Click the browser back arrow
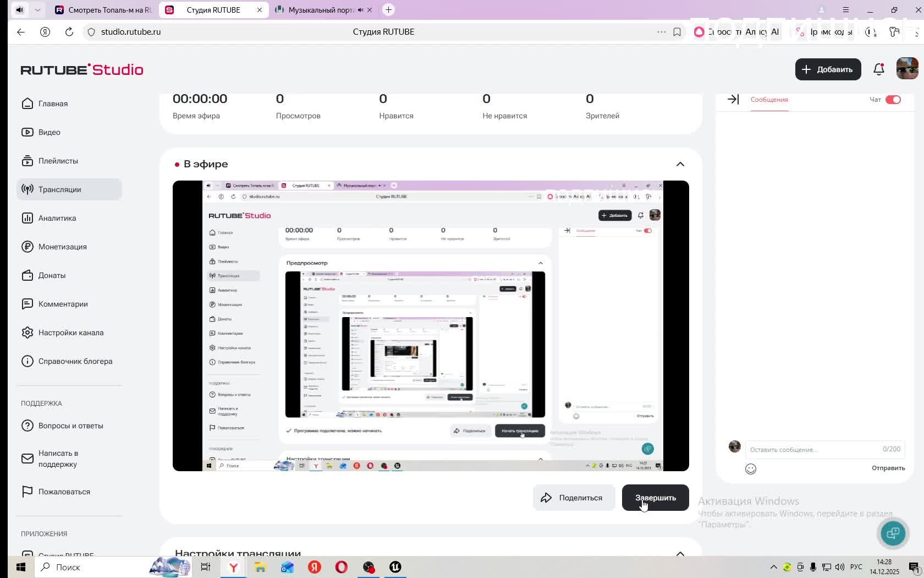This screenshot has width=924, height=578. click(21, 32)
